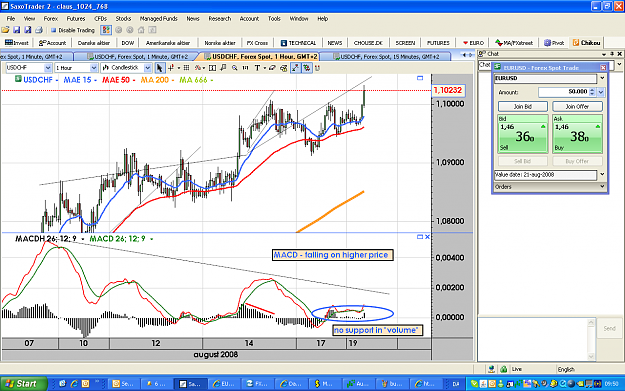This screenshot has height=391, width=625.
Task: Open the Futures menu
Action: 76,18
